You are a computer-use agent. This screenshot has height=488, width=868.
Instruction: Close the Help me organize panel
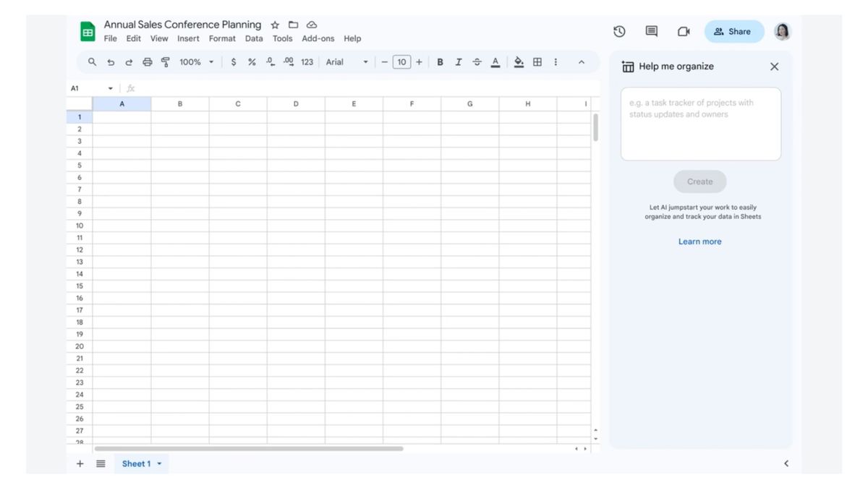774,67
